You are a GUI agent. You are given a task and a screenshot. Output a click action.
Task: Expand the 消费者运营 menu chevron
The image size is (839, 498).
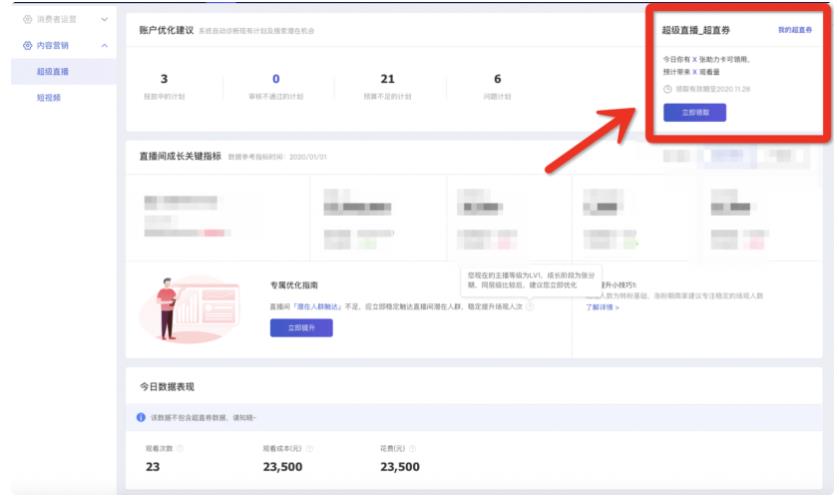[x=104, y=19]
